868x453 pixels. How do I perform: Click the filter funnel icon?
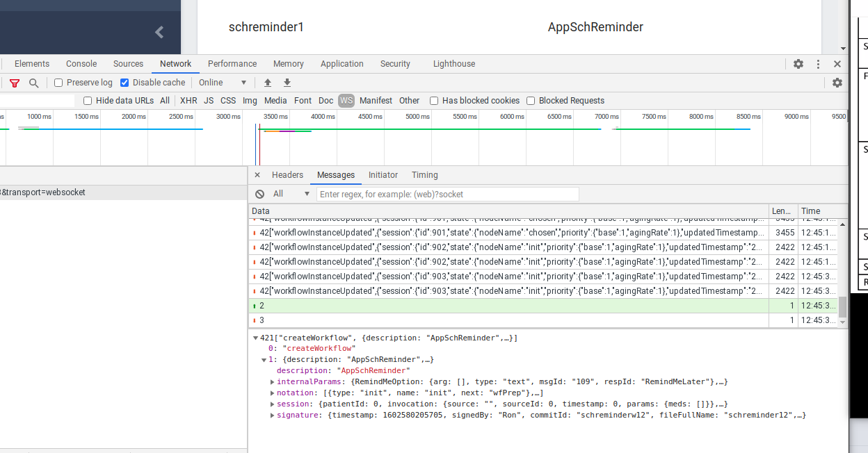[15, 83]
